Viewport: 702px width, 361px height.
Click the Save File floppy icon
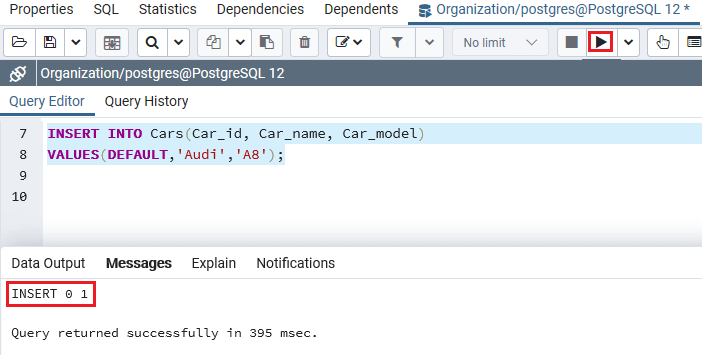[x=50, y=43]
